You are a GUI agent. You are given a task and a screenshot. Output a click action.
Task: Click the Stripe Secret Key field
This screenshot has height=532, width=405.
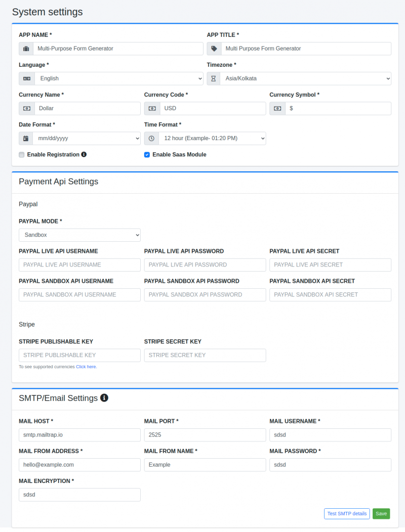point(205,355)
